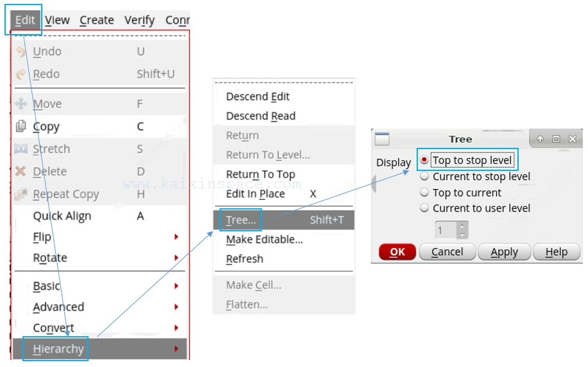Click the Copy icon in Edit menu
Image resolution: width=588 pixels, height=367 pixels.
point(21,127)
